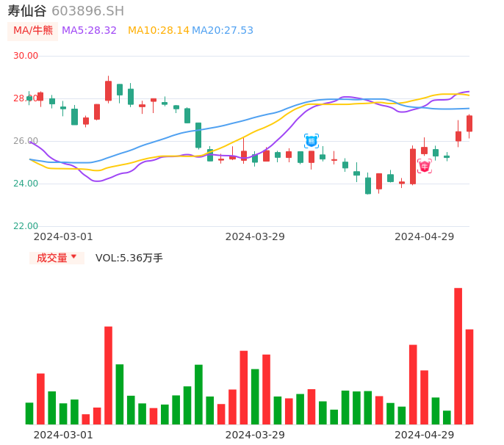Select the MA/牛熊 indicator tab
The width and height of the screenshot is (504, 445).
(x=32, y=31)
